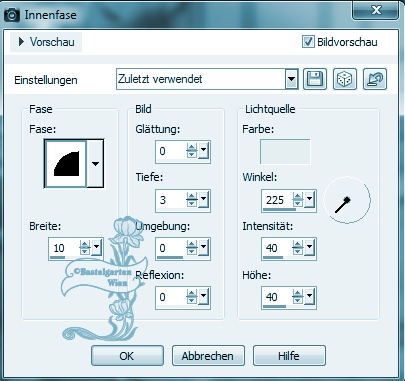Click the Abbrechen button

[x=208, y=356]
